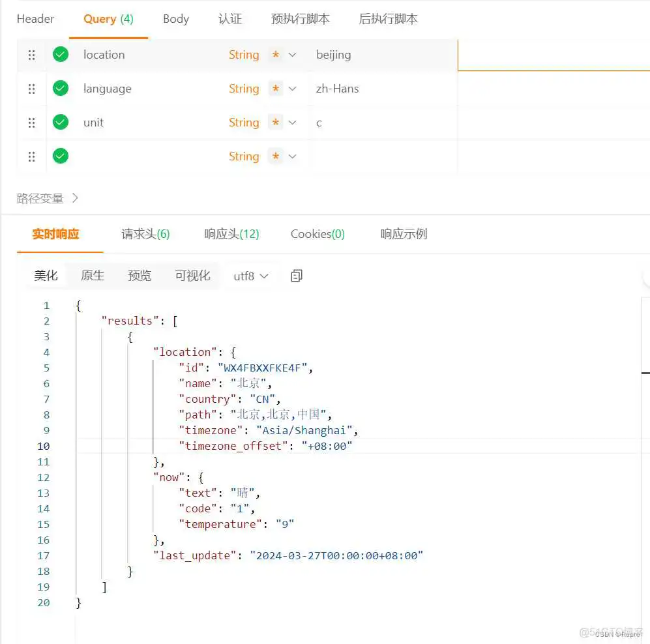
Task: Switch to the Header tab
Action: pyautogui.click(x=35, y=19)
